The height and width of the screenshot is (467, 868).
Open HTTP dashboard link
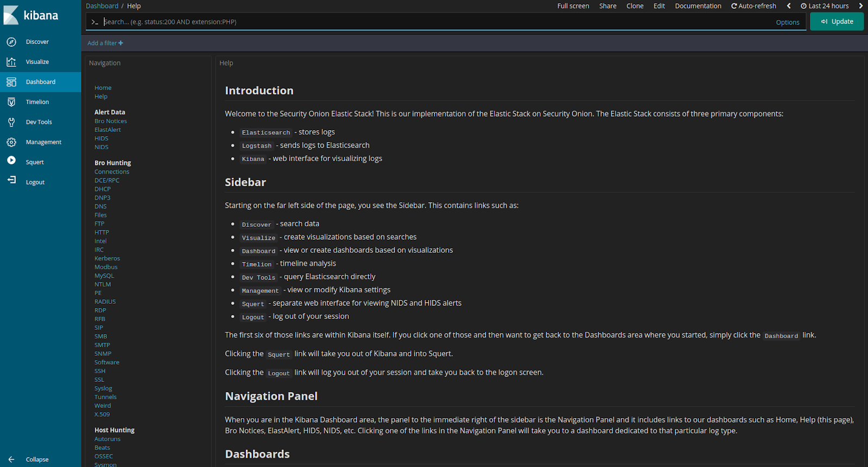pyautogui.click(x=102, y=233)
